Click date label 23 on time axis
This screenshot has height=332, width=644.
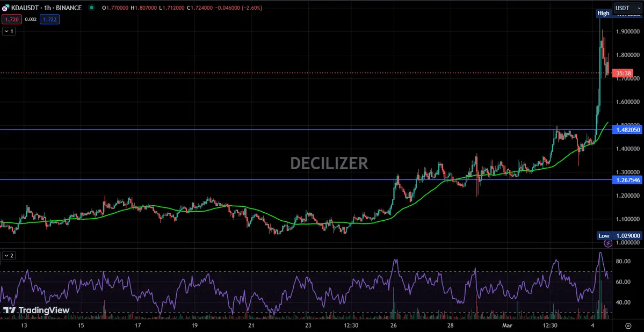coord(308,326)
